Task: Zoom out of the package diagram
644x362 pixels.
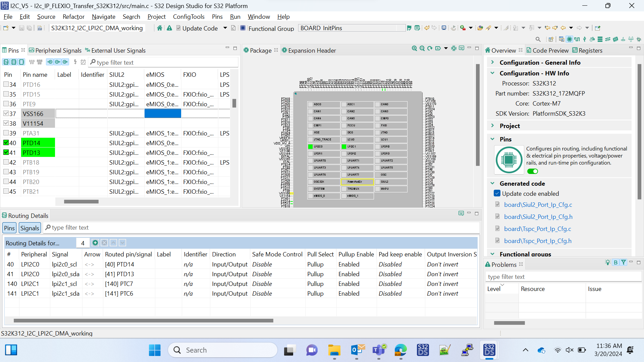Action: pyautogui.click(x=422, y=48)
